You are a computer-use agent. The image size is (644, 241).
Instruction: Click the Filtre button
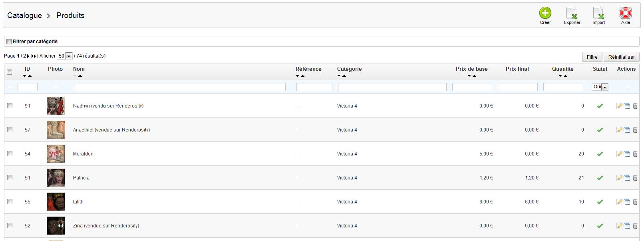[x=592, y=57]
